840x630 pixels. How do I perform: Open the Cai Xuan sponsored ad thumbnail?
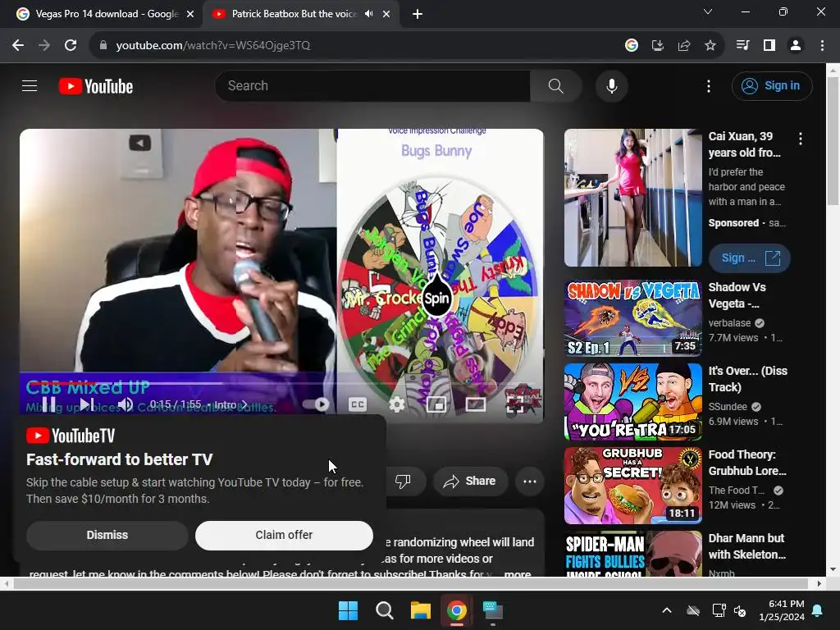tap(632, 198)
